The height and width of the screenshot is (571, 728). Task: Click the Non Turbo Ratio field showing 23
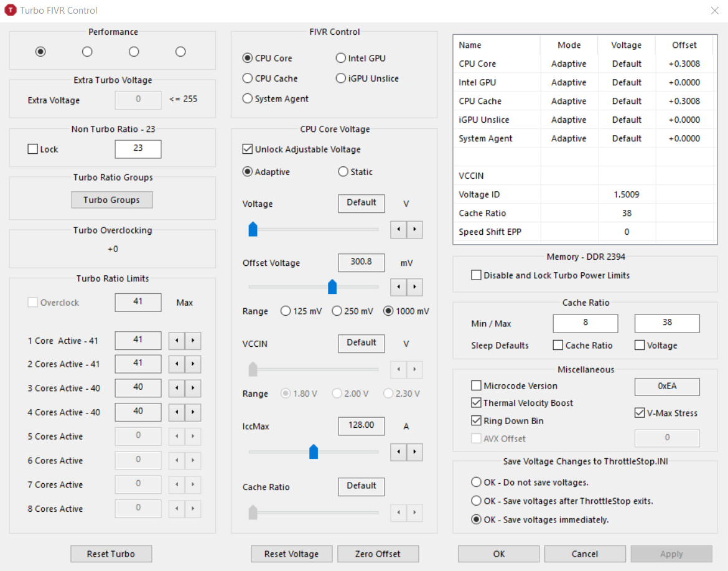pyautogui.click(x=138, y=149)
